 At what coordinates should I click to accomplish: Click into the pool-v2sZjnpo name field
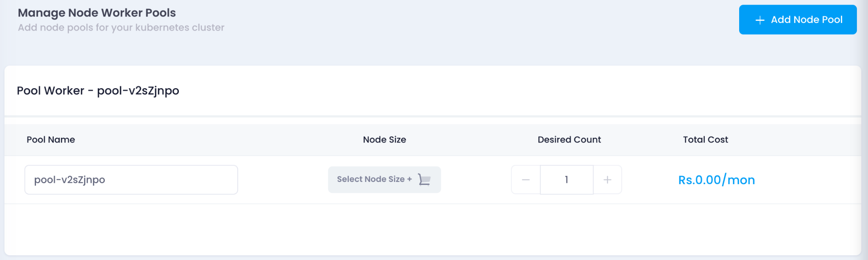tap(131, 180)
